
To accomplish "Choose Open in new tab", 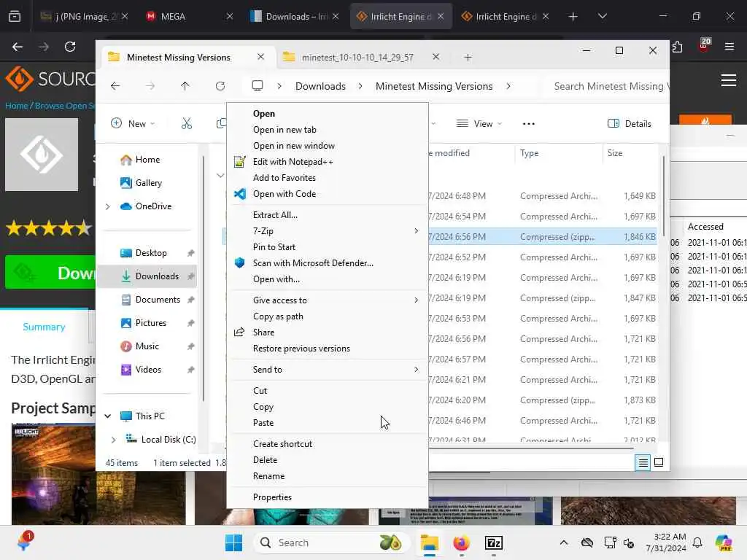I will point(285,130).
